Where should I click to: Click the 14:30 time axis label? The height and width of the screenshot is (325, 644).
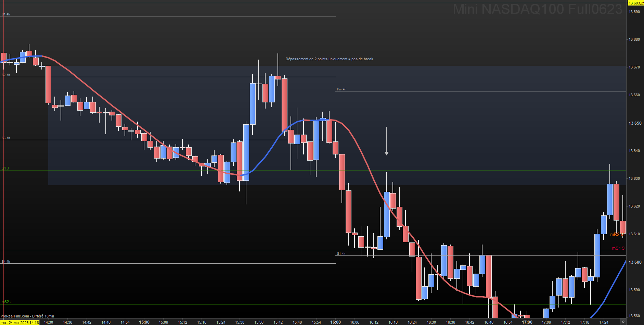49,322
